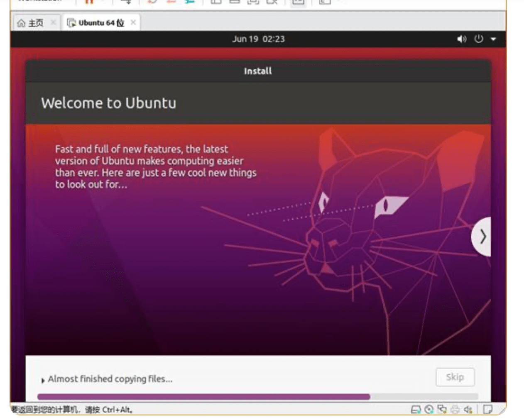
Task: Close the 主页 tab
Action: click(53, 22)
